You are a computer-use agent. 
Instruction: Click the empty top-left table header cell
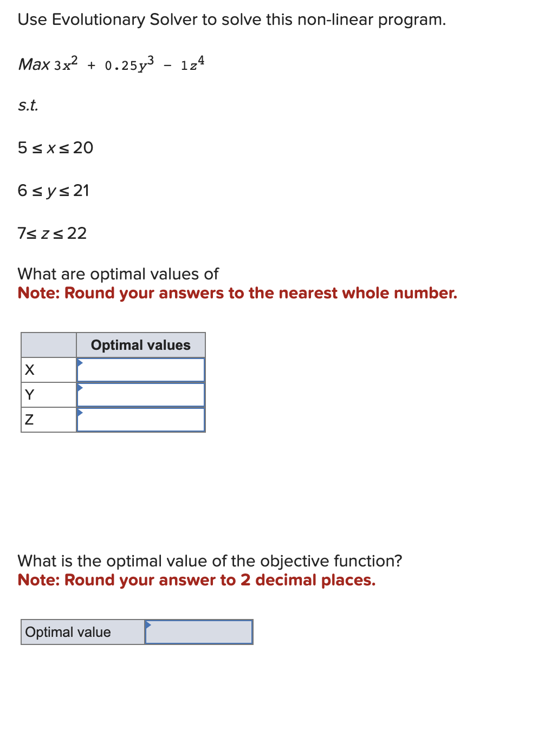click(x=48, y=344)
